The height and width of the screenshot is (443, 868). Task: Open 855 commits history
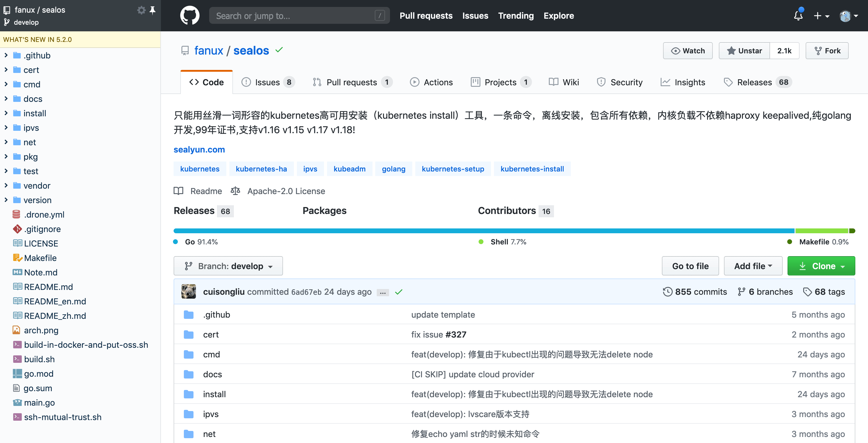[x=695, y=292]
